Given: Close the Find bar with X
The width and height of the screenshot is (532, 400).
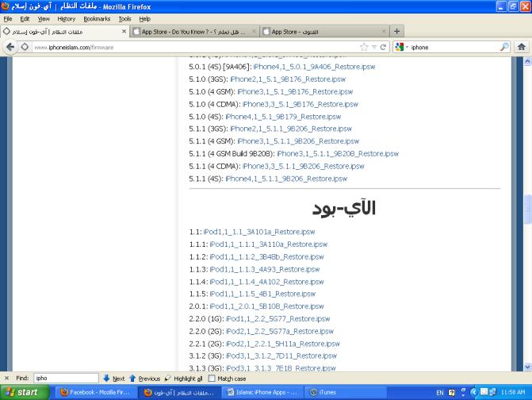Looking at the screenshot, I should click(6, 378).
